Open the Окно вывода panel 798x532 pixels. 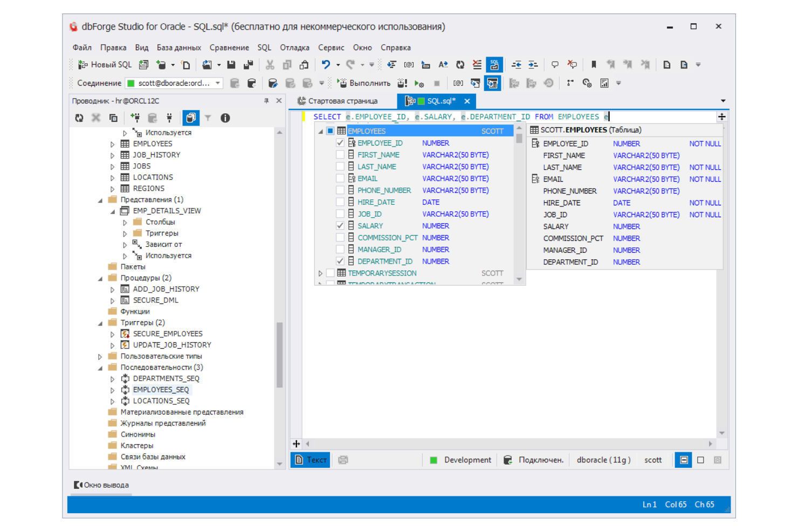click(x=101, y=485)
